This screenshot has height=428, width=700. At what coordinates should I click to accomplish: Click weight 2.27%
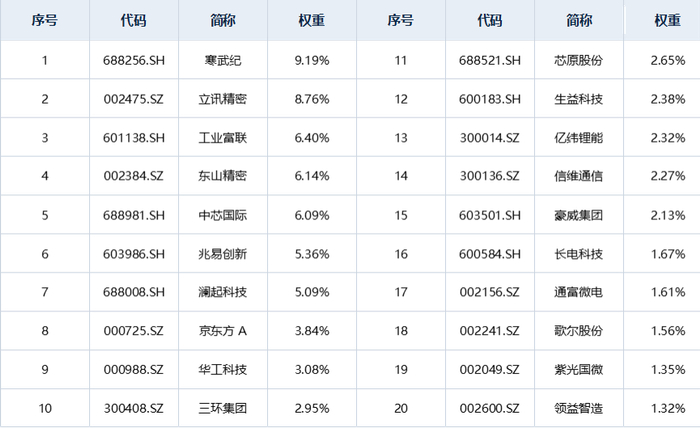[x=667, y=176]
